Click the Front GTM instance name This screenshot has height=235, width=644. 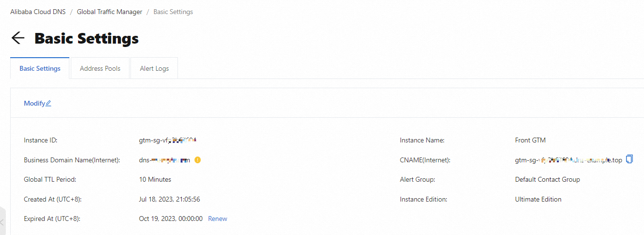coord(530,140)
